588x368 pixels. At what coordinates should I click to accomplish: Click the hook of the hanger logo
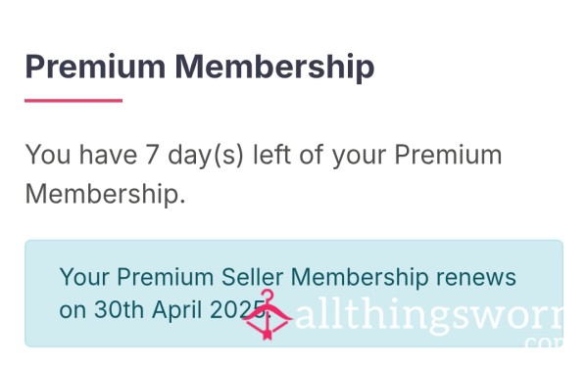pyautogui.click(x=268, y=297)
